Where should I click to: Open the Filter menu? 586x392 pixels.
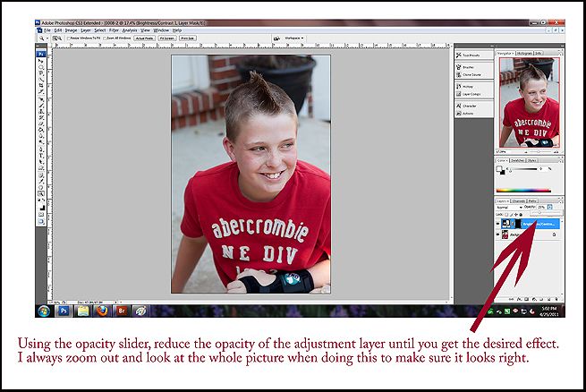[114, 30]
